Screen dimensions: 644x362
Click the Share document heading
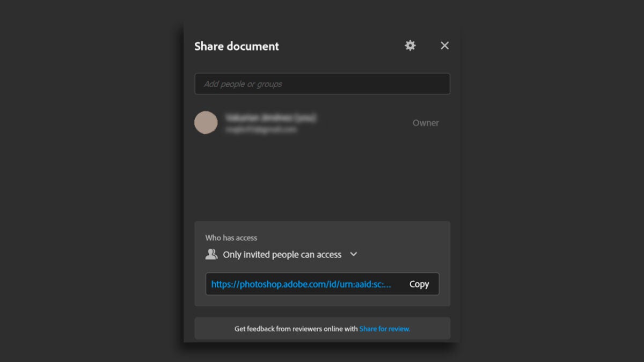[237, 46]
